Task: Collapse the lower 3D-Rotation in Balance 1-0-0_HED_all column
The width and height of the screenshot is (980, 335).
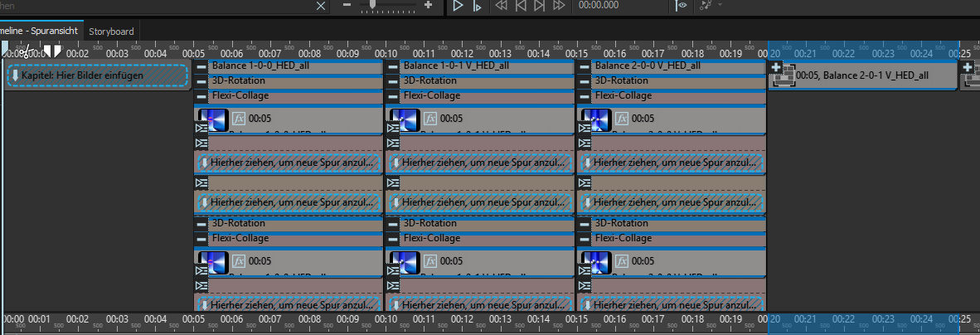Action: click(201, 225)
